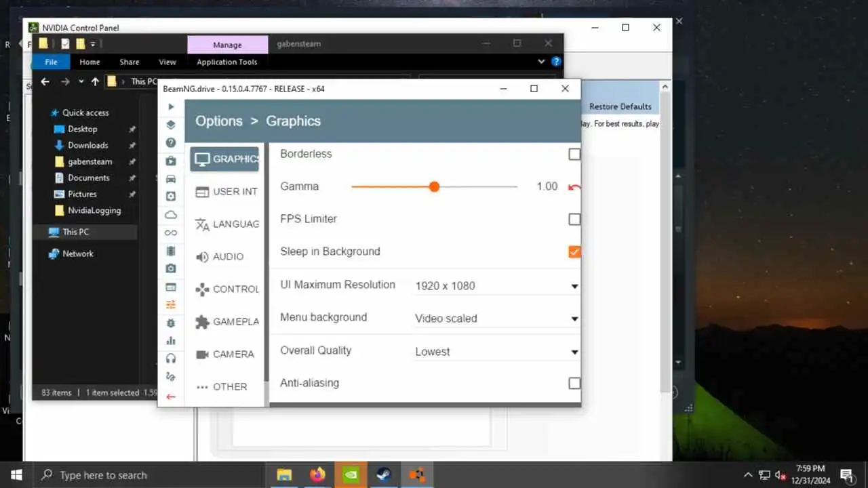Select the OTHER options tab
Screen dimensions: 868x488
tap(224, 387)
